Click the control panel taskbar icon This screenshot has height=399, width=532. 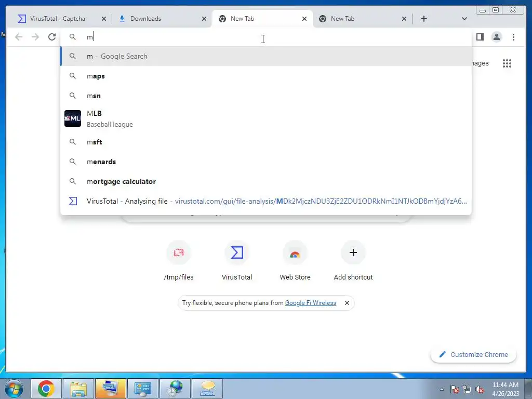pos(143,389)
